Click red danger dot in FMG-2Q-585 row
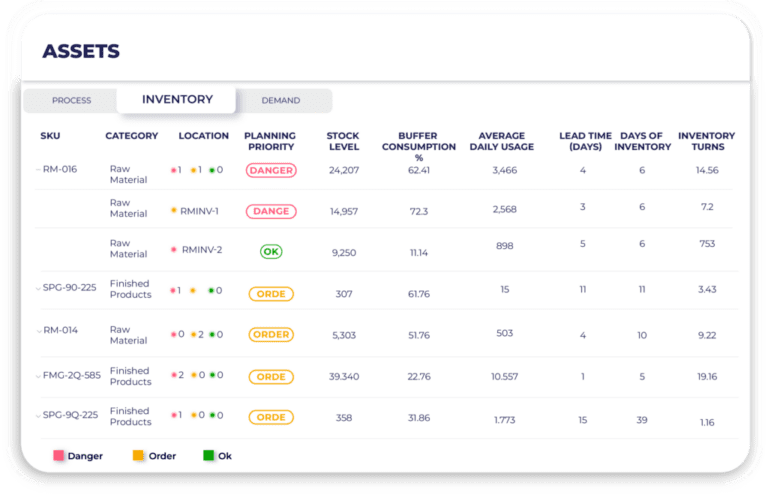Viewport: 768px width, 495px height. click(173, 376)
